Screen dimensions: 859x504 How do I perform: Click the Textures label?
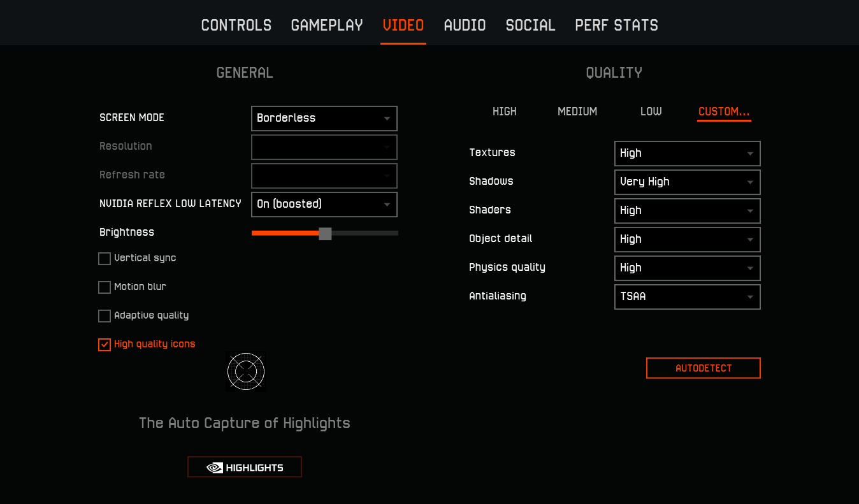pyautogui.click(x=492, y=153)
